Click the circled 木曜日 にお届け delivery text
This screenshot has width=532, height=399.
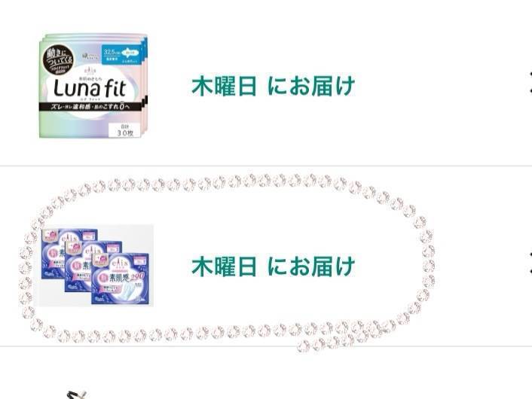273,266
